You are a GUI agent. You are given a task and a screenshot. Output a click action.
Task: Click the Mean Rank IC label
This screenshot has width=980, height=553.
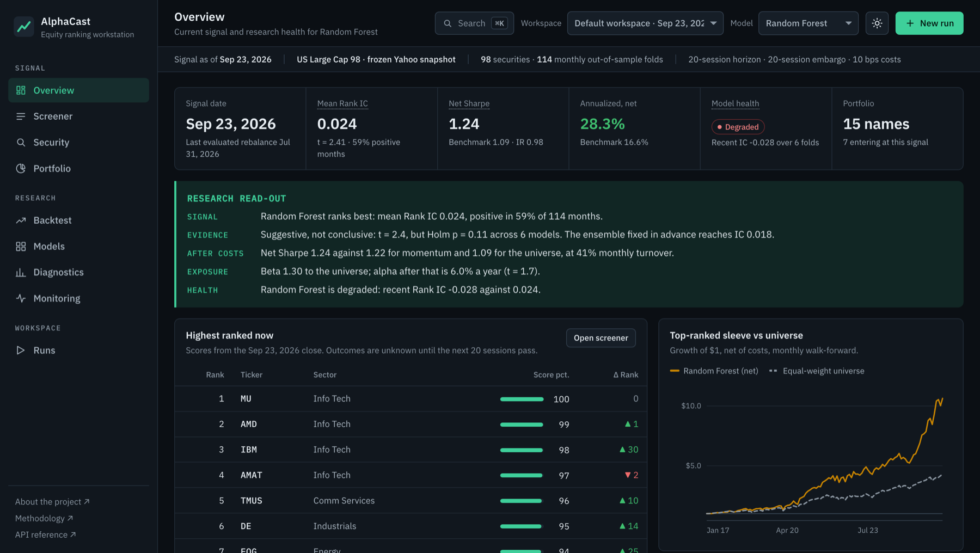[342, 103]
